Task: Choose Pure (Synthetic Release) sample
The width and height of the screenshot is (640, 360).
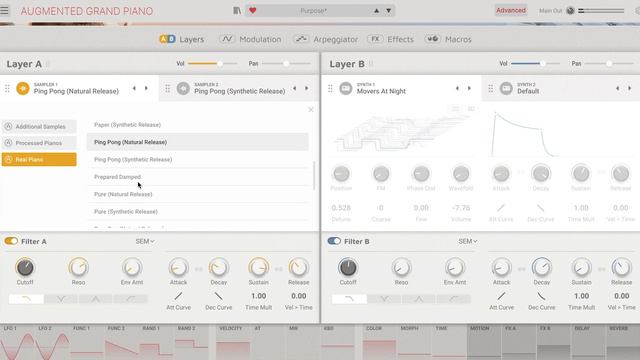Action: pyautogui.click(x=198, y=211)
